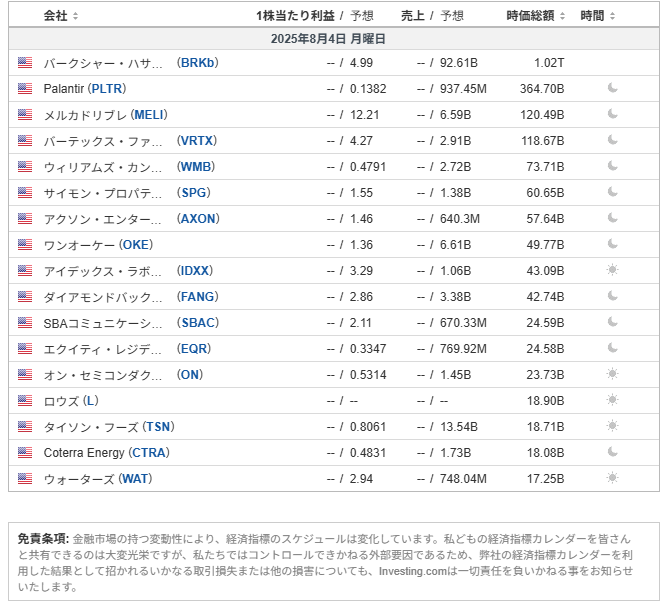
Task: Open the IDXX ticker link
Action: [195, 270]
